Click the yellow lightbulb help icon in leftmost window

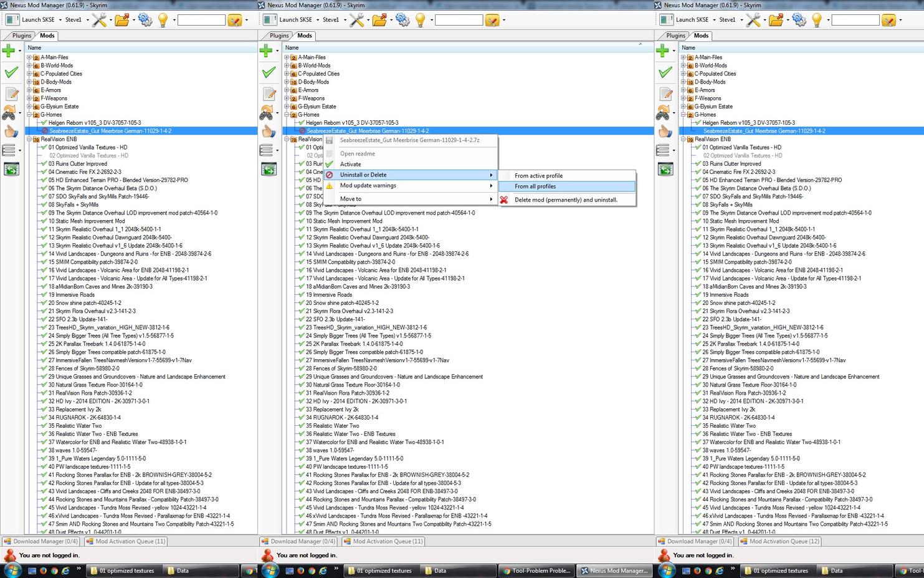click(163, 20)
